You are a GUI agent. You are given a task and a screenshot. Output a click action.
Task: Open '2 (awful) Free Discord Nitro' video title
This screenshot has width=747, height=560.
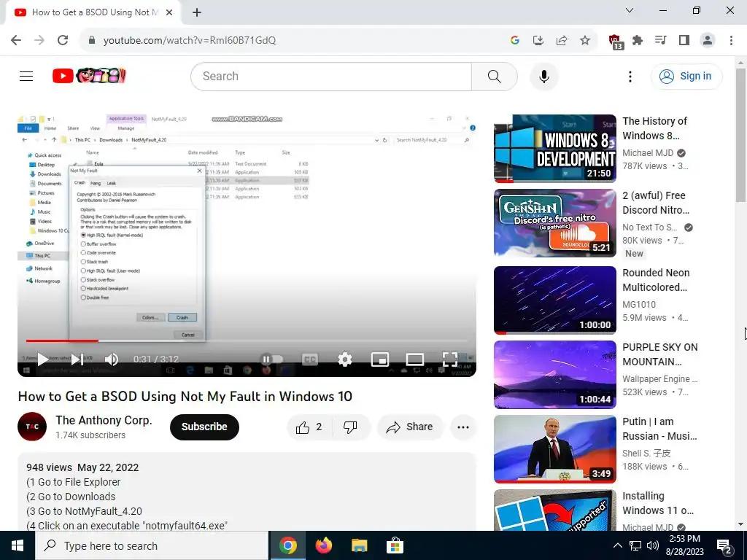tap(656, 203)
